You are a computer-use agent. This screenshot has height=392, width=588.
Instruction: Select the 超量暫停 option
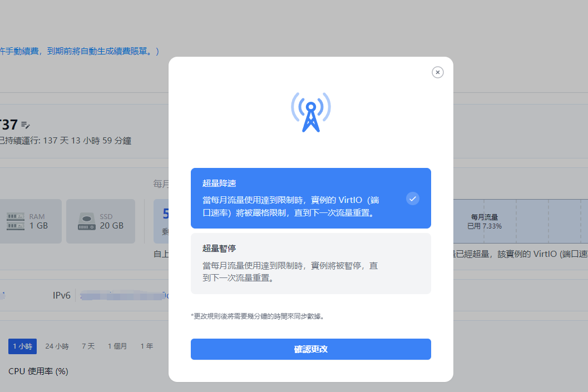pyautogui.click(x=310, y=263)
